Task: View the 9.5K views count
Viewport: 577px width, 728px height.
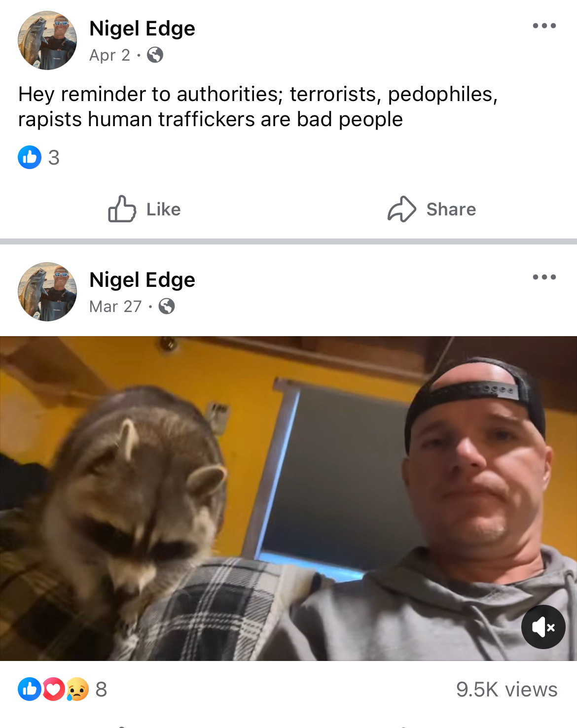Action: tap(506, 689)
